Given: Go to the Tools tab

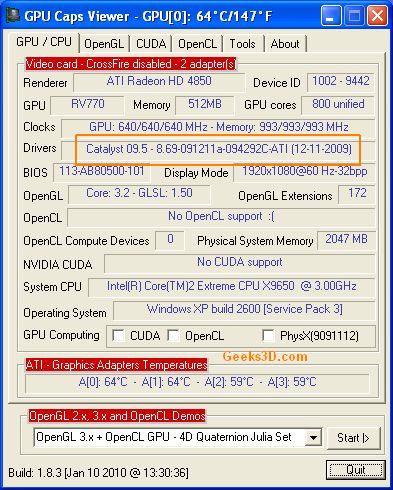Looking at the screenshot, I should (x=242, y=44).
